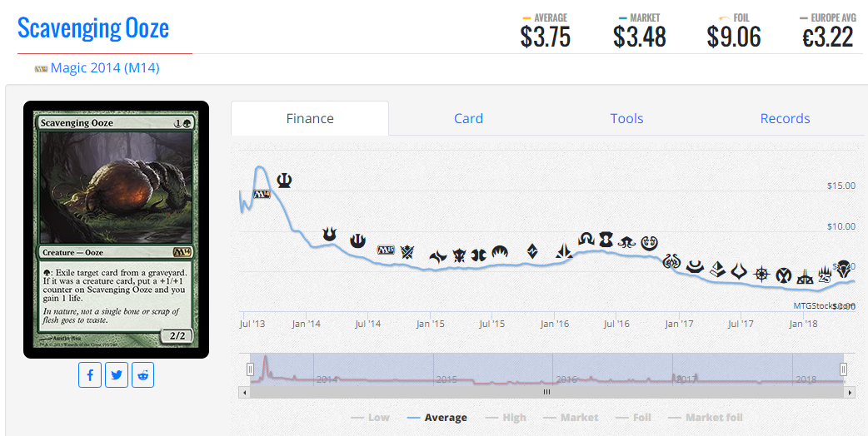
Task: Toggle the Foil price series in legend
Action: [633, 418]
